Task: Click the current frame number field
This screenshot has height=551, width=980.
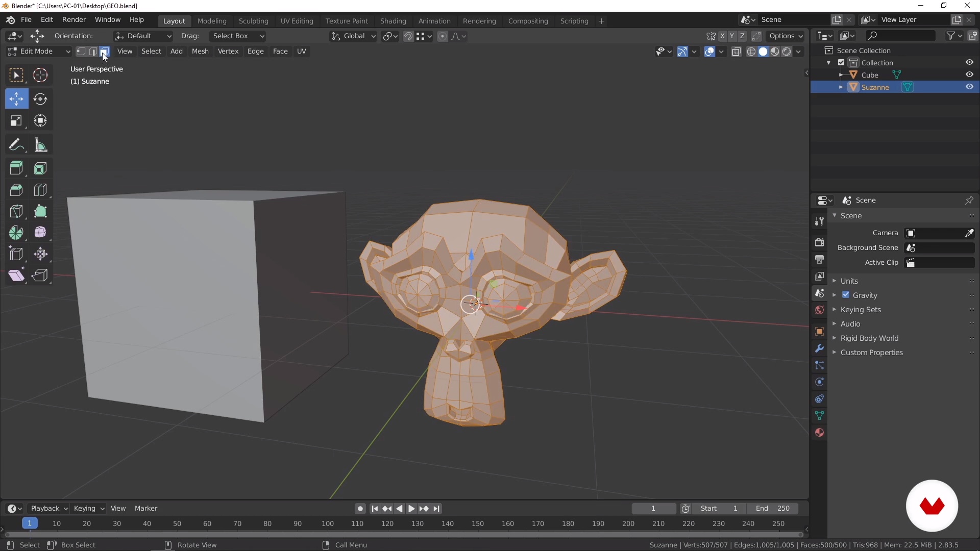Action: click(653, 509)
